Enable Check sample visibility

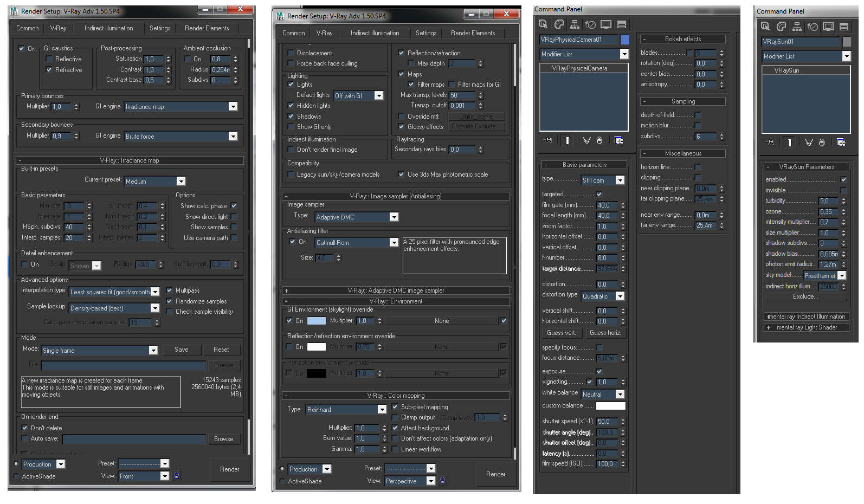(x=169, y=312)
